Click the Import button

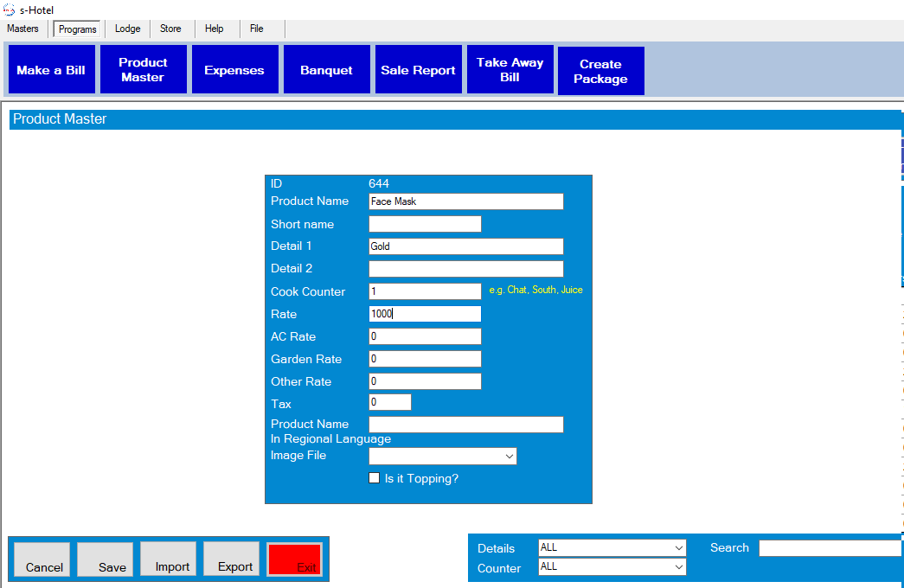pos(172,559)
